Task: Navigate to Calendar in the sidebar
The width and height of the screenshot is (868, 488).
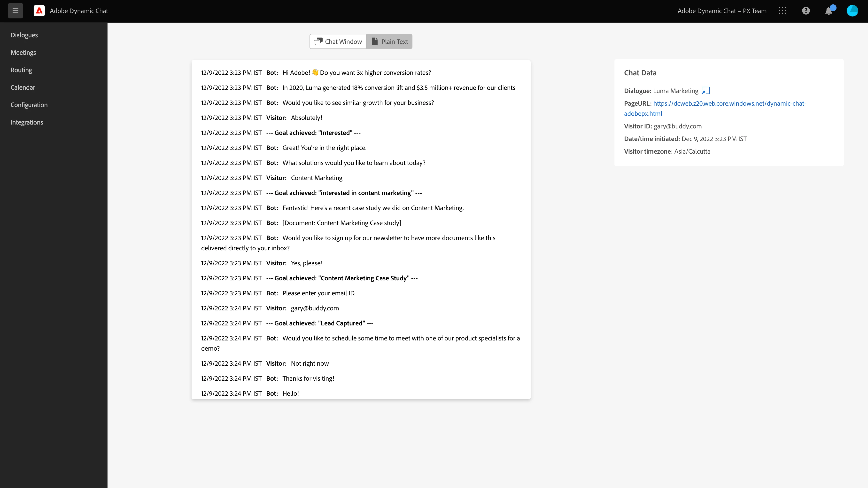Action: tap(23, 87)
